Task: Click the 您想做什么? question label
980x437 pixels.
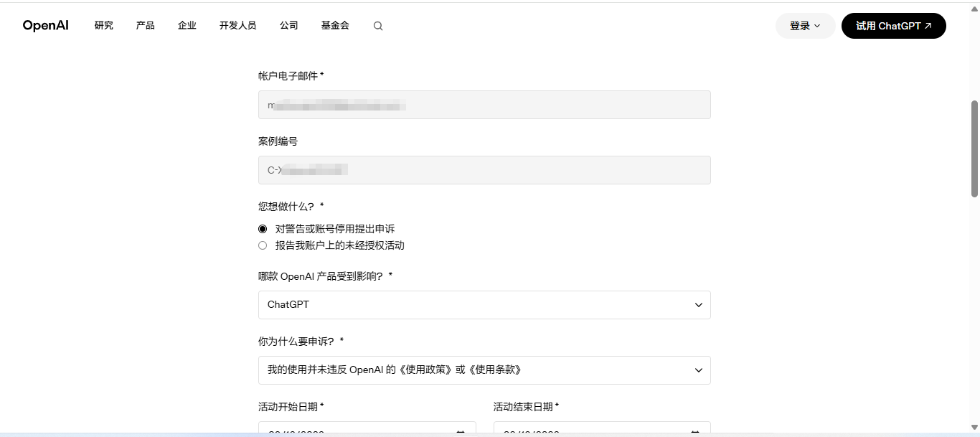Action: [x=291, y=207]
